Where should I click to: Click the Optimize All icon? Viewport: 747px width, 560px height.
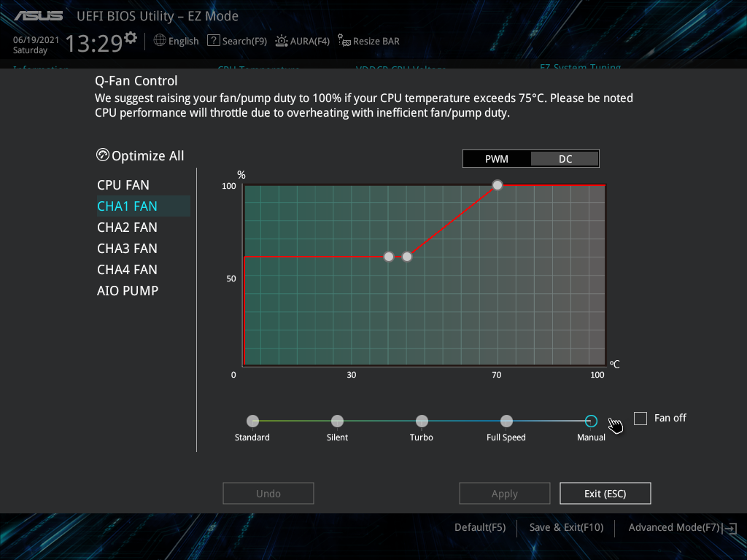(x=102, y=155)
